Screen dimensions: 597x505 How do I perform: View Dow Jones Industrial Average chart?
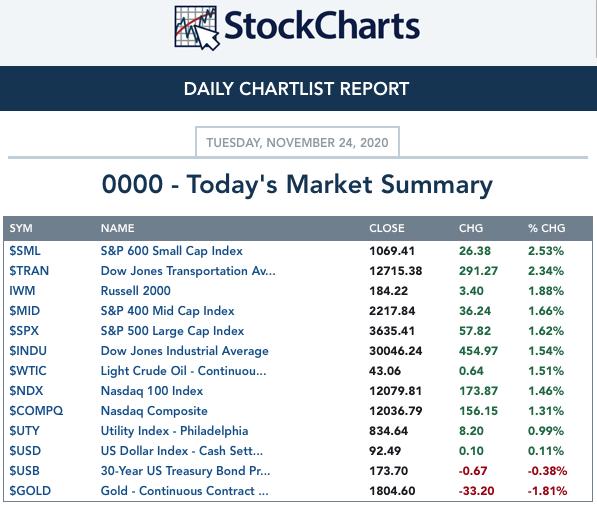click(184, 351)
